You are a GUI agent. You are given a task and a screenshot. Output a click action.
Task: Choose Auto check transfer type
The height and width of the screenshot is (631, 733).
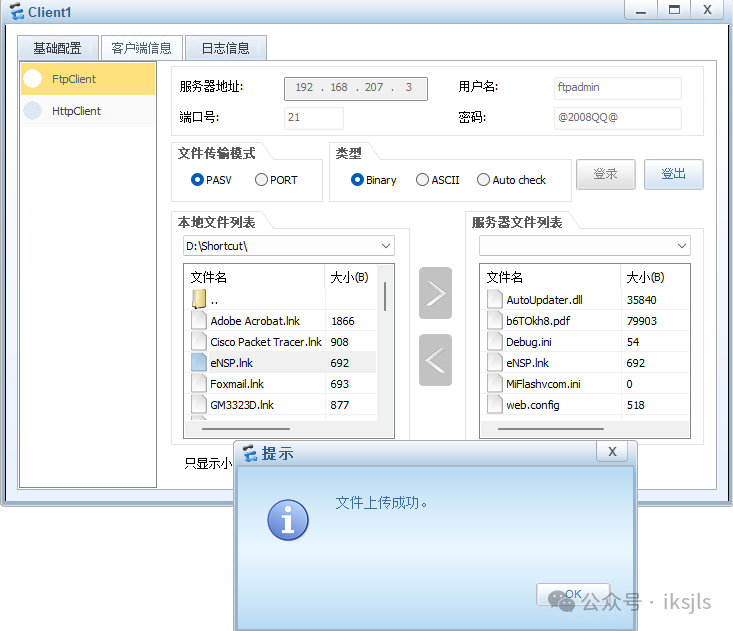(x=484, y=180)
